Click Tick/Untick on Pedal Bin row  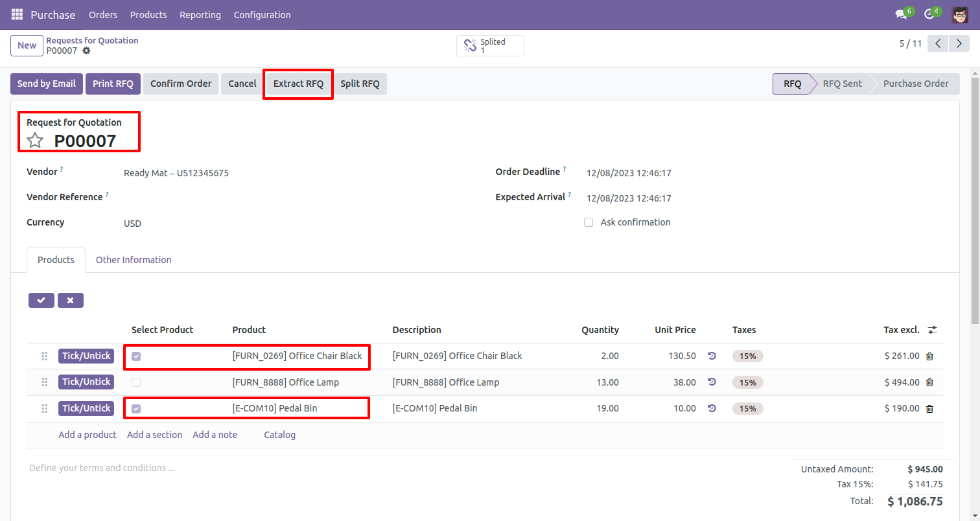(x=86, y=408)
